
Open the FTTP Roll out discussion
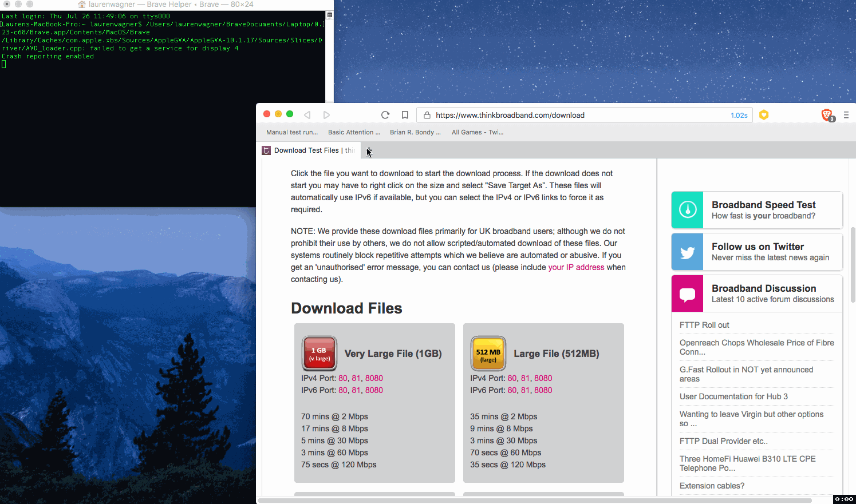[x=704, y=325]
